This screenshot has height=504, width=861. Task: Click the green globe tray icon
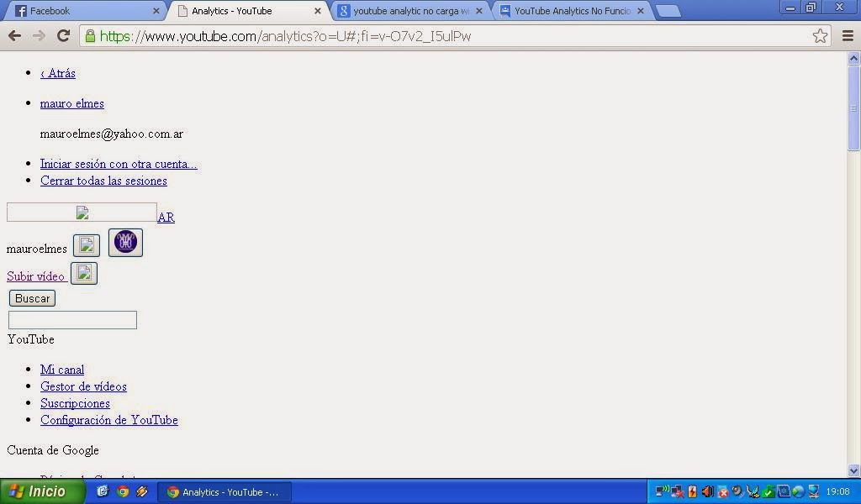click(x=799, y=491)
